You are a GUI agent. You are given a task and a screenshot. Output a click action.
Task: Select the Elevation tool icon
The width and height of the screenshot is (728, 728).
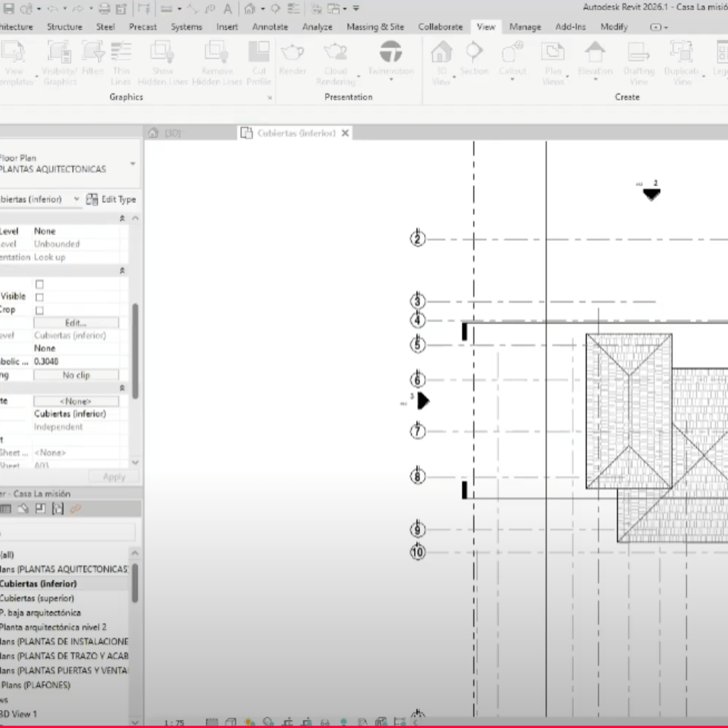coord(595,53)
